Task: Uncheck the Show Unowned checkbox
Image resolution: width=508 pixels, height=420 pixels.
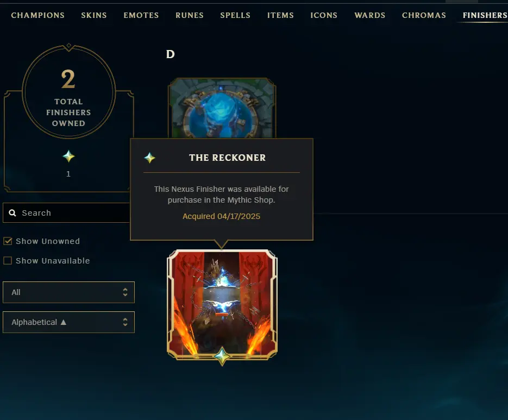Action: tap(8, 241)
